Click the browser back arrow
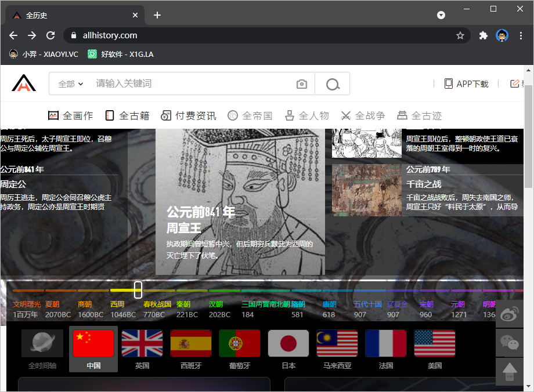The image size is (534, 392). [x=13, y=35]
